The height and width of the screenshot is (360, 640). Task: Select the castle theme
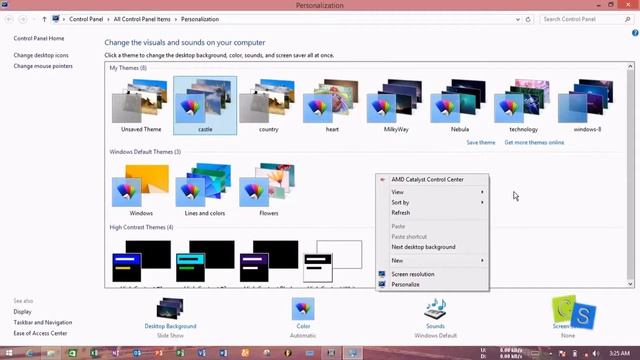205,105
